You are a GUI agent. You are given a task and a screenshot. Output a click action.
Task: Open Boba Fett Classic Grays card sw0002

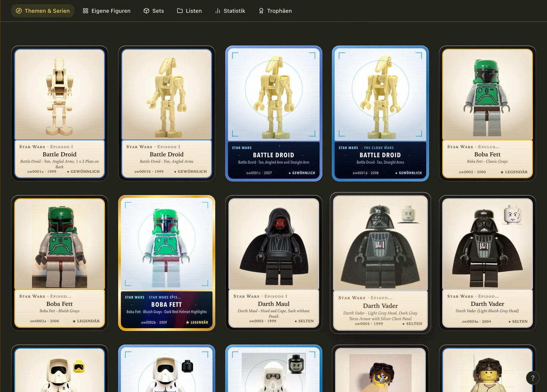click(487, 113)
